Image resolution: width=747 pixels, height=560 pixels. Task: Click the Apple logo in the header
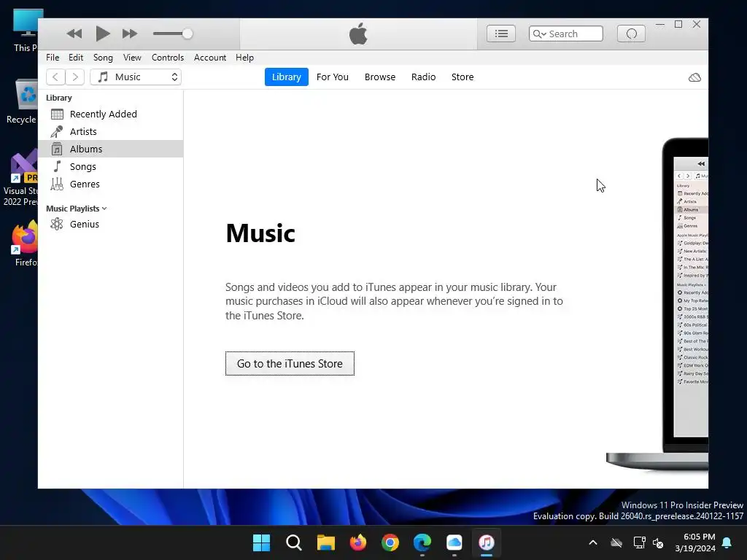click(358, 34)
